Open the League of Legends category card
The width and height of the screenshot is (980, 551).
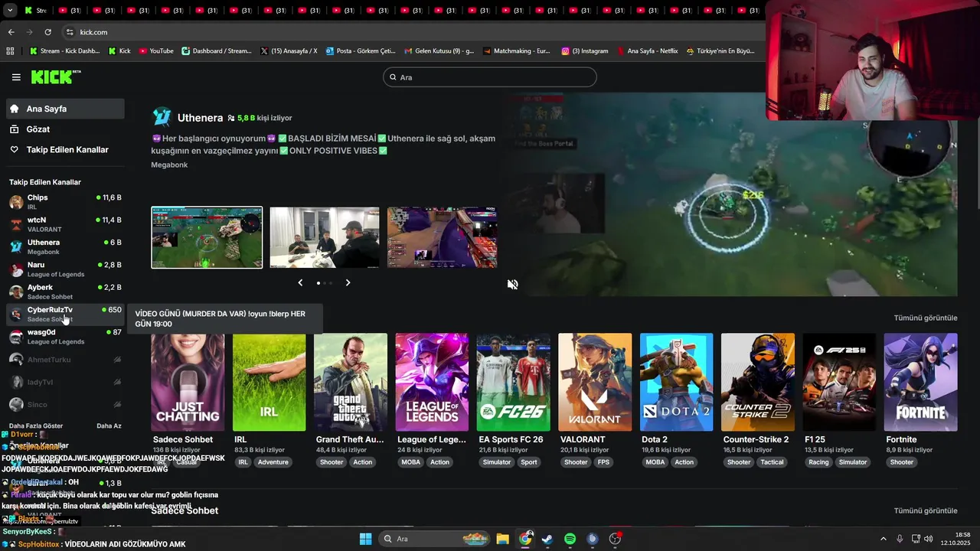point(432,382)
